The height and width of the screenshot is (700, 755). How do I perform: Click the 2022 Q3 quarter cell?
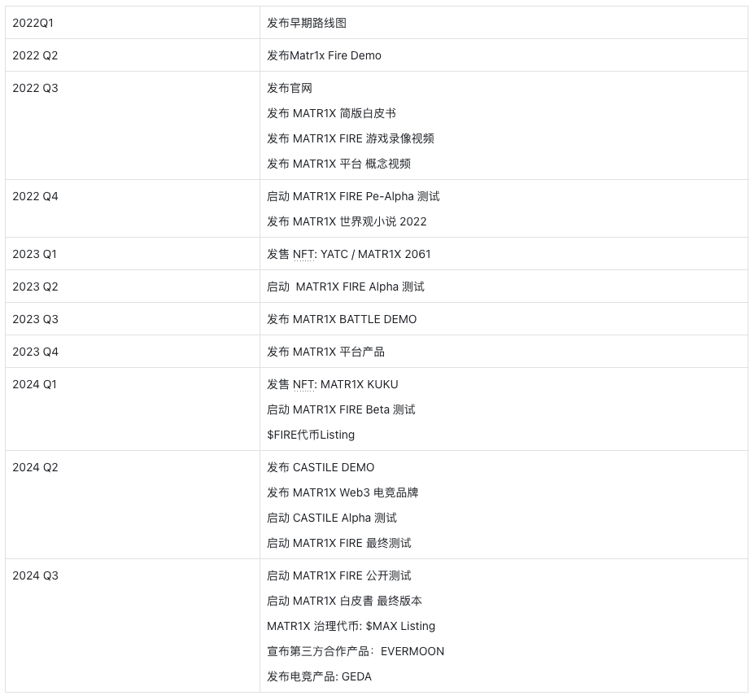pos(35,88)
